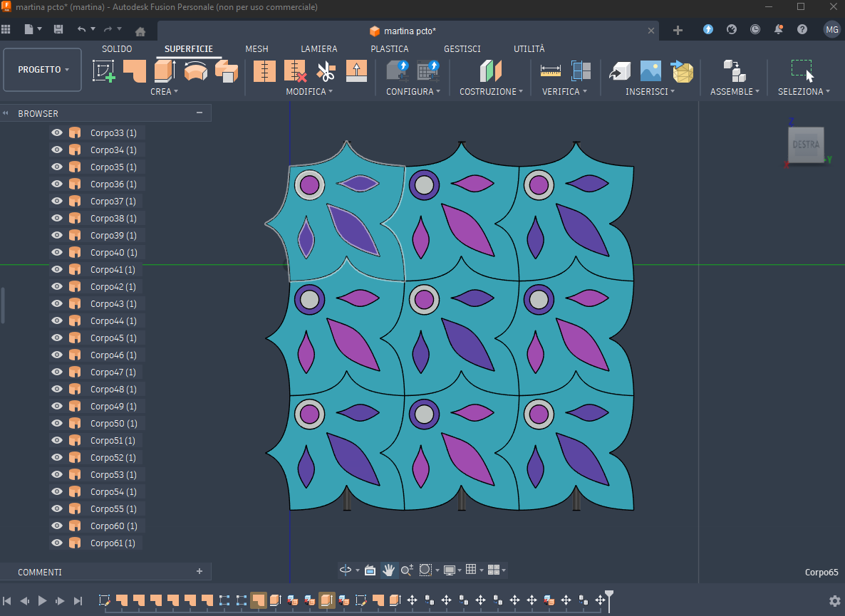This screenshot has width=845, height=616.
Task: Select the Orbit tool in the navigation bar
Action: point(347,570)
